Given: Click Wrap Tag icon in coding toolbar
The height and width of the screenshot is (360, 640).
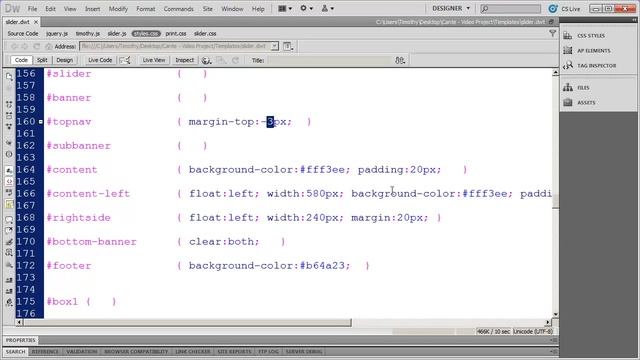Looking at the screenshot, I should 9,242.
